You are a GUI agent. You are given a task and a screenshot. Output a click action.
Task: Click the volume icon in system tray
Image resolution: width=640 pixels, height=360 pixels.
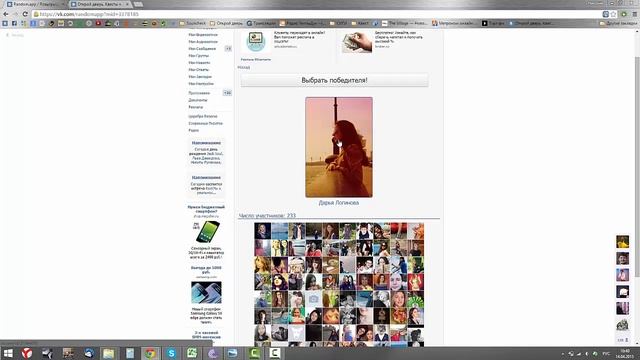(587, 353)
